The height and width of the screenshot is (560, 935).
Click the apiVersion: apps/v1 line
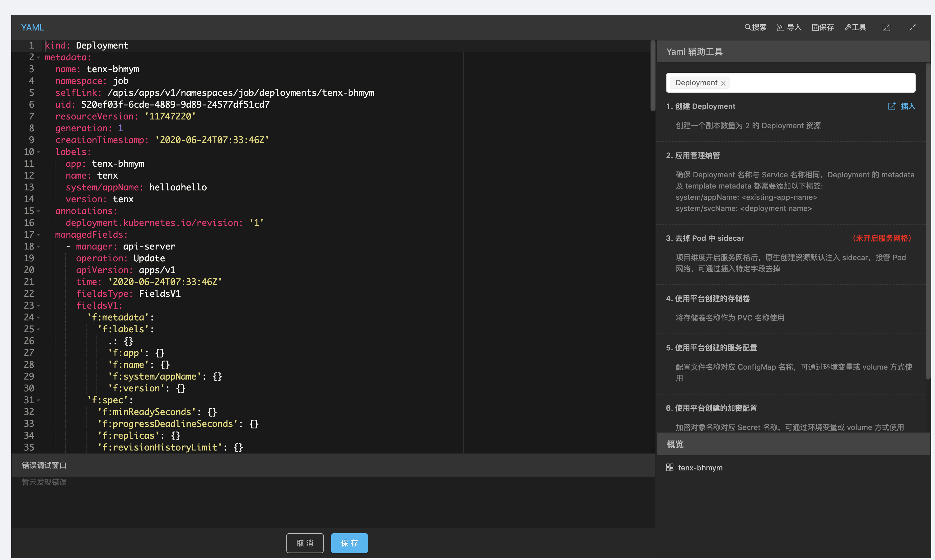click(126, 270)
